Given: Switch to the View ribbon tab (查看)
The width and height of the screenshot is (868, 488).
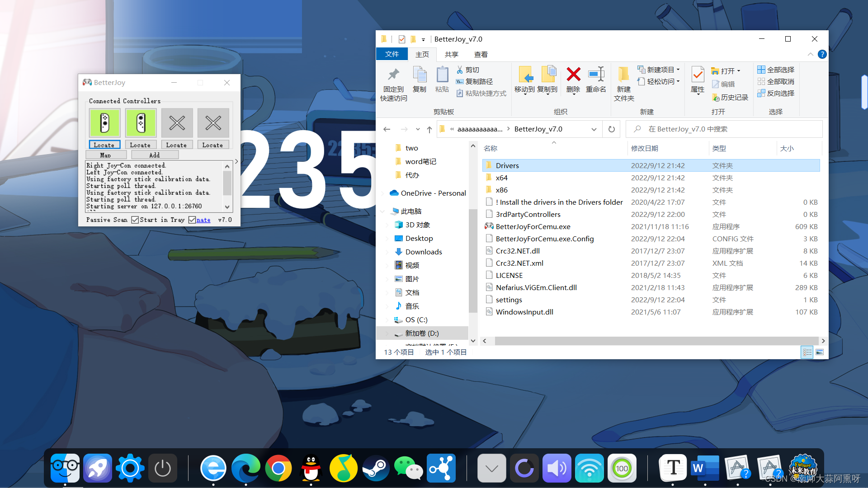Looking at the screenshot, I should pyautogui.click(x=481, y=54).
